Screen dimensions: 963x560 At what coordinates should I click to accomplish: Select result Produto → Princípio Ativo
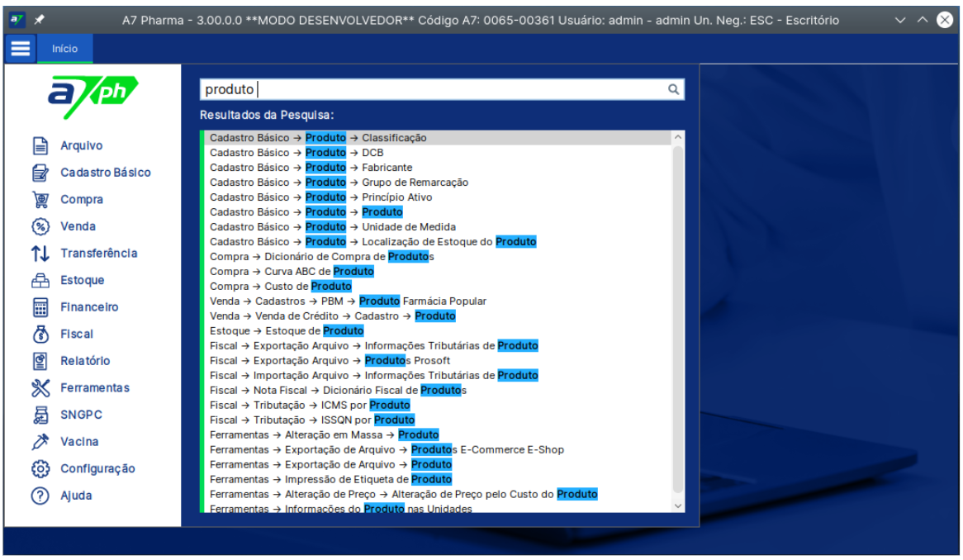(438, 197)
